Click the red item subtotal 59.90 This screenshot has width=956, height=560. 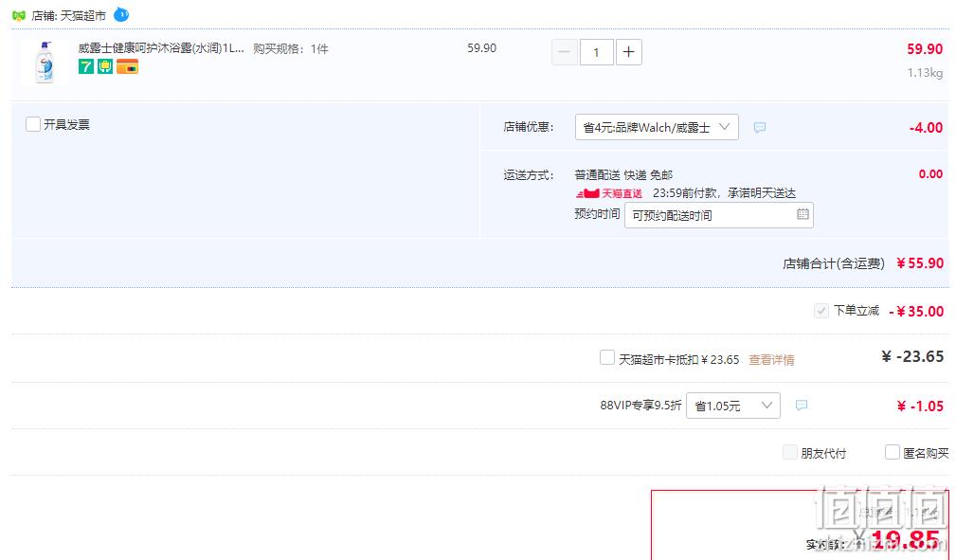pos(925,49)
